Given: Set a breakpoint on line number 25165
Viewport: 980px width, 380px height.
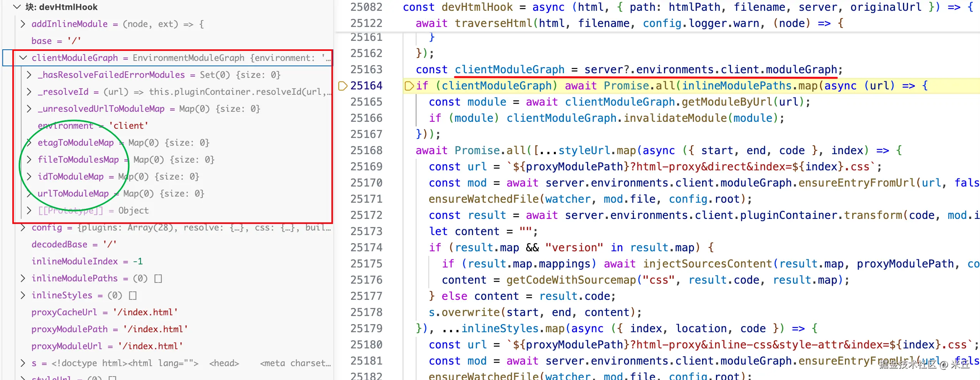Looking at the screenshot, I should (366, 102).
